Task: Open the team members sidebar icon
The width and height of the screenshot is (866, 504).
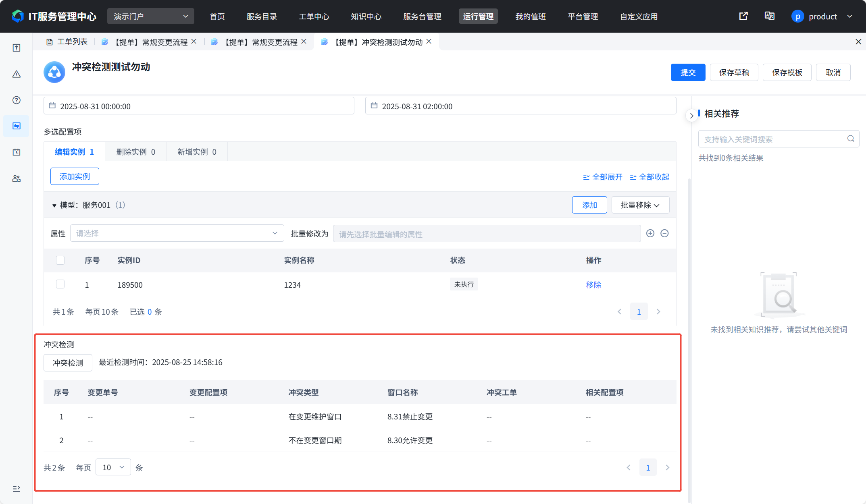Action: [x=17, y=178]
